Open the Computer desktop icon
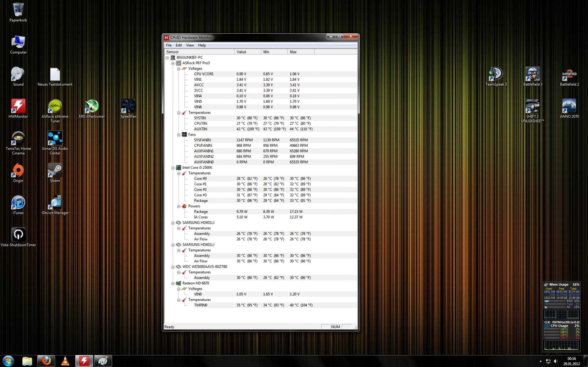 (18, 45)
